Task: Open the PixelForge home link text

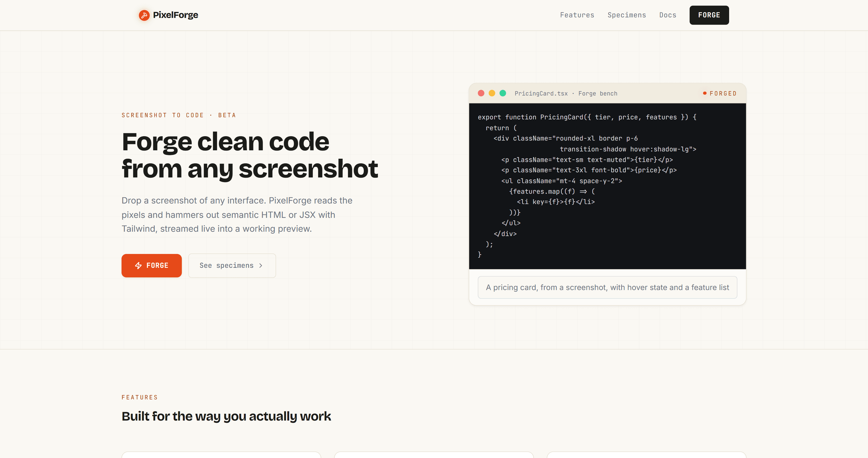Action: point(175,15)
